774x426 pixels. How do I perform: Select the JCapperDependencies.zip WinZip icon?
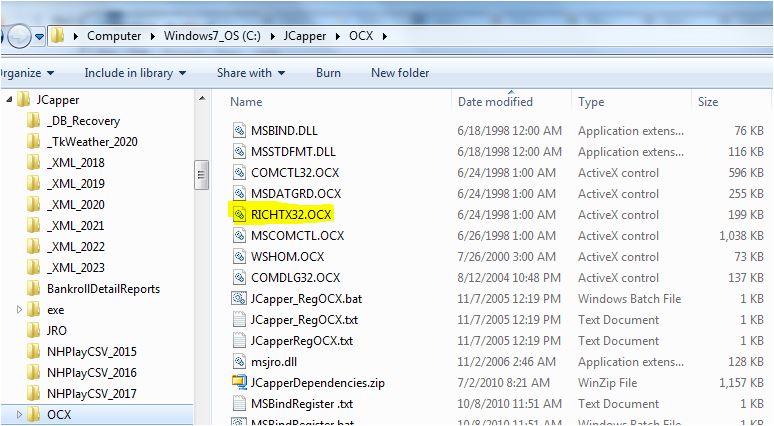point(240,382)
